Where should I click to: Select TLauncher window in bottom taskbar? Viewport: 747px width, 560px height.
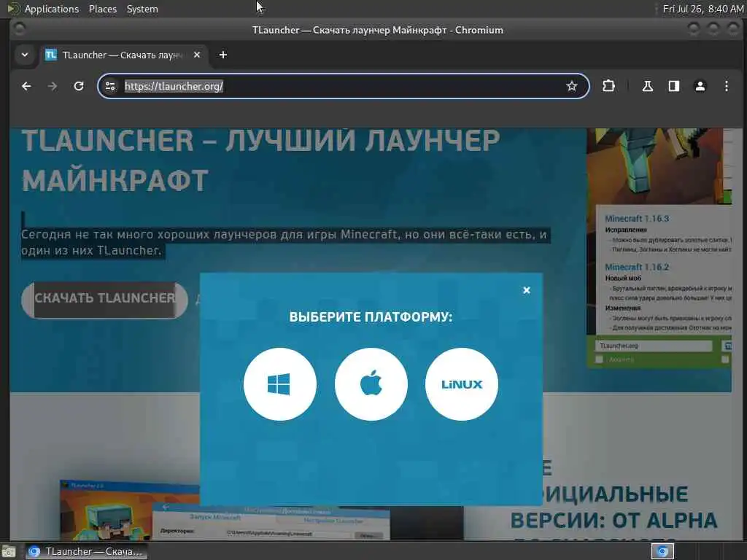click(86, 551)
